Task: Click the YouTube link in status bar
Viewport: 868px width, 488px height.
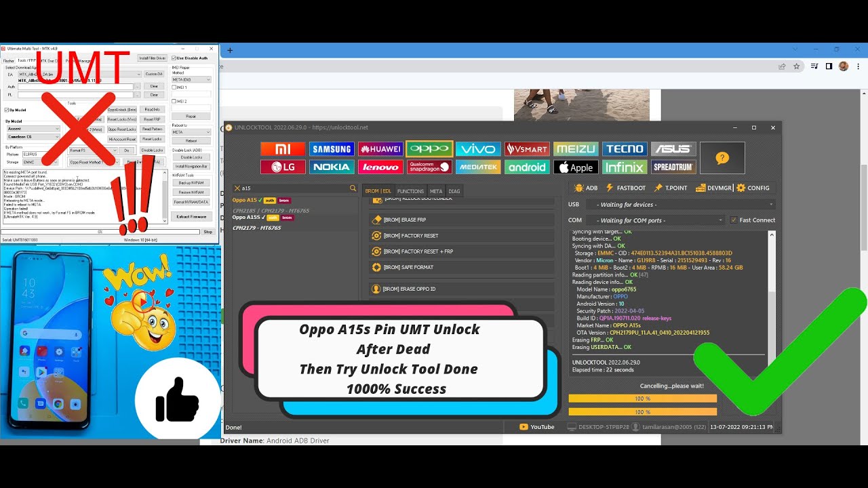Action: (x=536, y=427)
